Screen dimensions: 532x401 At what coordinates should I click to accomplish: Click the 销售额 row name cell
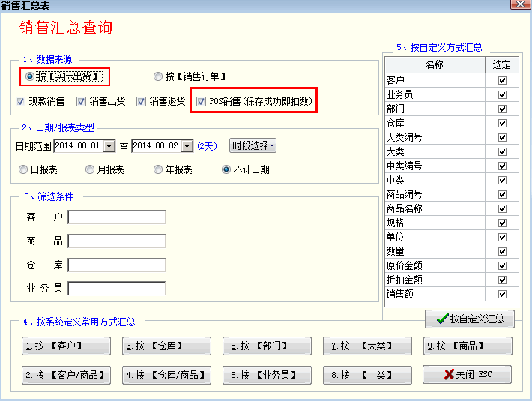pos(435,294)
